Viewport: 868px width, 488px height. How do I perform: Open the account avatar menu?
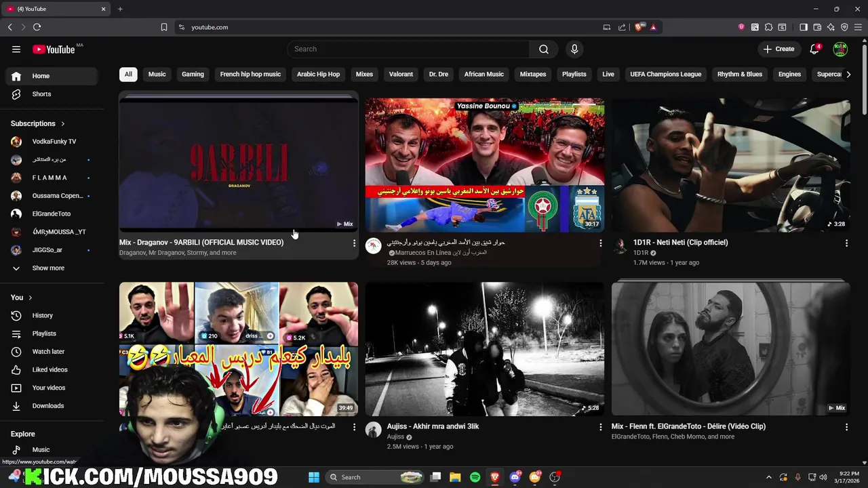(840, 49)
